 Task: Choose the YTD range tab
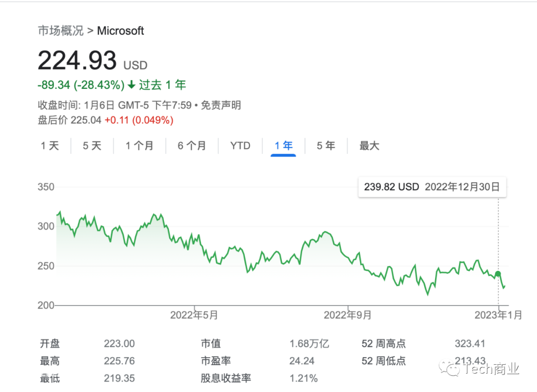pyautogui.click(x=240, y=146)
